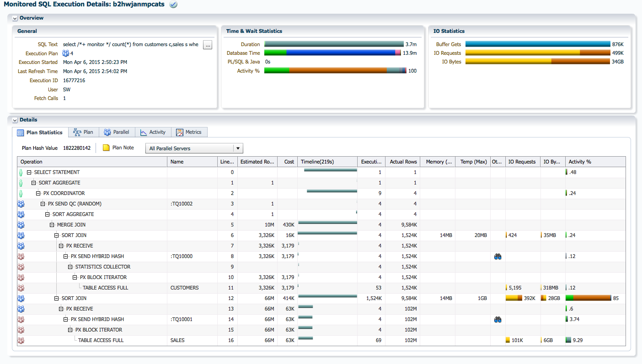
Task: Collapse the MERGE JOIN tree node
Action: pyautogui.click(x=52, y=225)
